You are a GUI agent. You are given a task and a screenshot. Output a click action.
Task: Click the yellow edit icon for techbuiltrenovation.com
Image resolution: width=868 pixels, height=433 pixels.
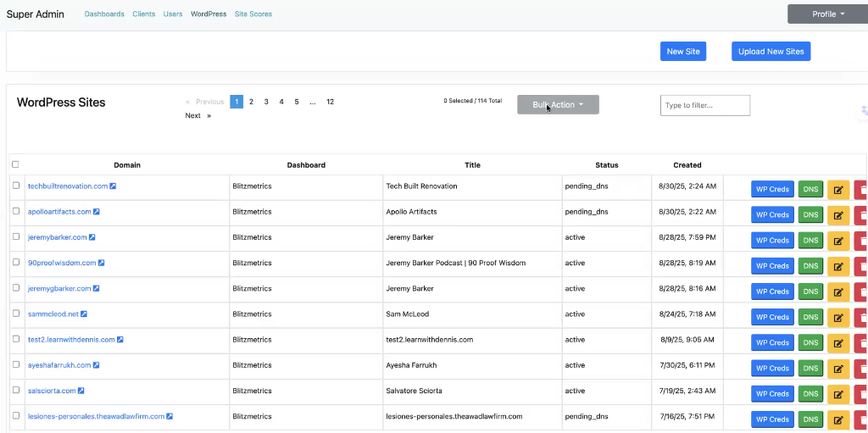pyautogui.click(x=838, y=190)
